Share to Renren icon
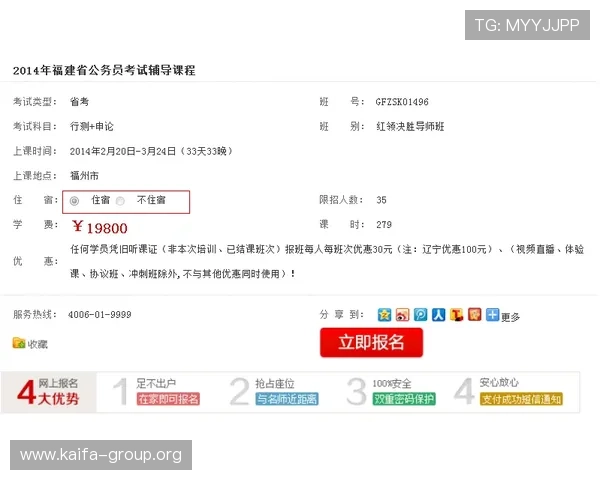This screenshot has height=480, width=600. pos(438,315)
